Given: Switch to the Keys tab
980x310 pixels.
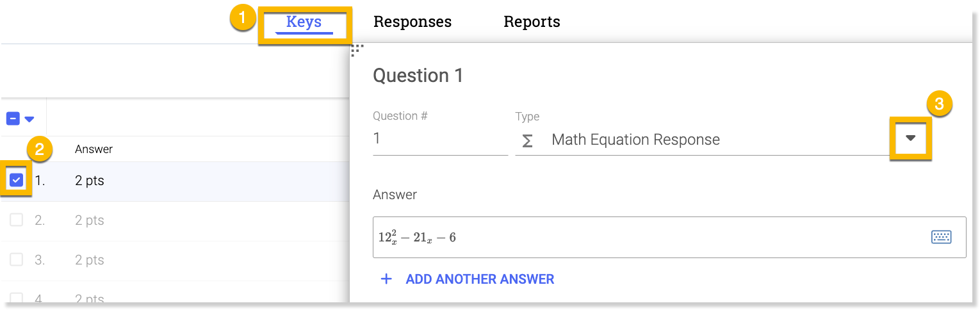Looking at the screenshot, I should [304, 22].
